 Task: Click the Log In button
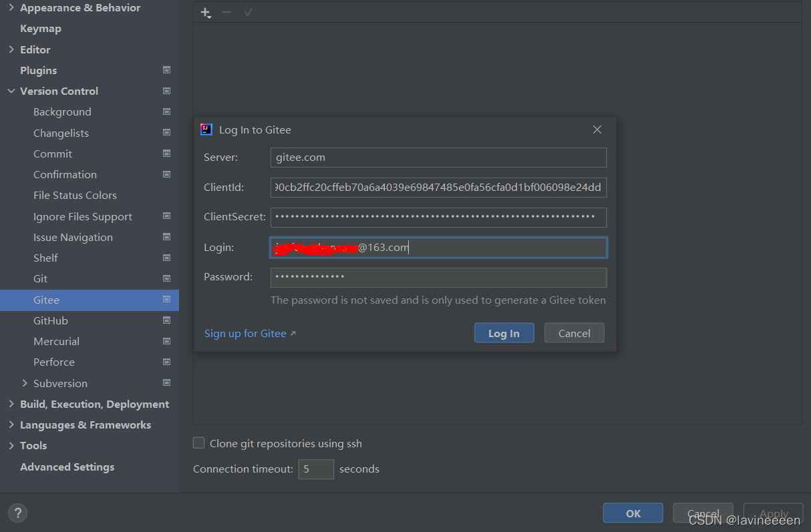[504, 333]
